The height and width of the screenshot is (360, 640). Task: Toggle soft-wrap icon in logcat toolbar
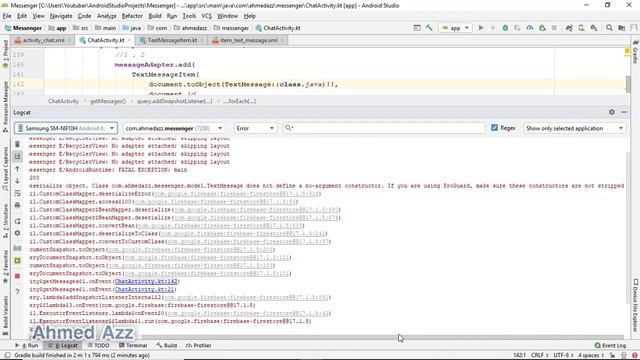tap(17, 193)
